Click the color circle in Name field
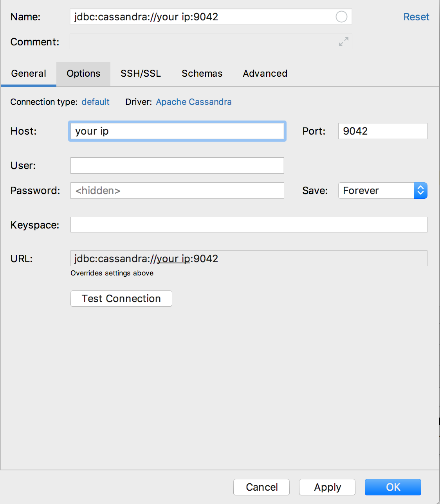440x504 pixels. [x=341, y=17]
